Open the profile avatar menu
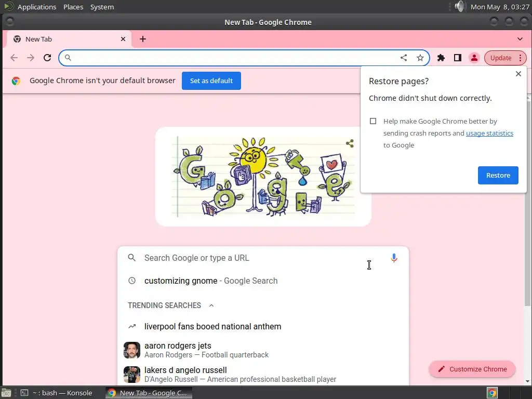 474,58
